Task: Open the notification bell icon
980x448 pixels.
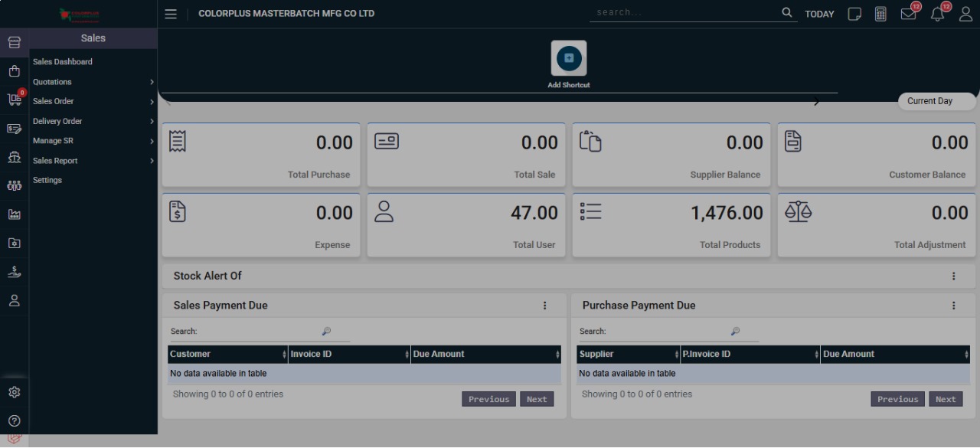Action: 937,14
